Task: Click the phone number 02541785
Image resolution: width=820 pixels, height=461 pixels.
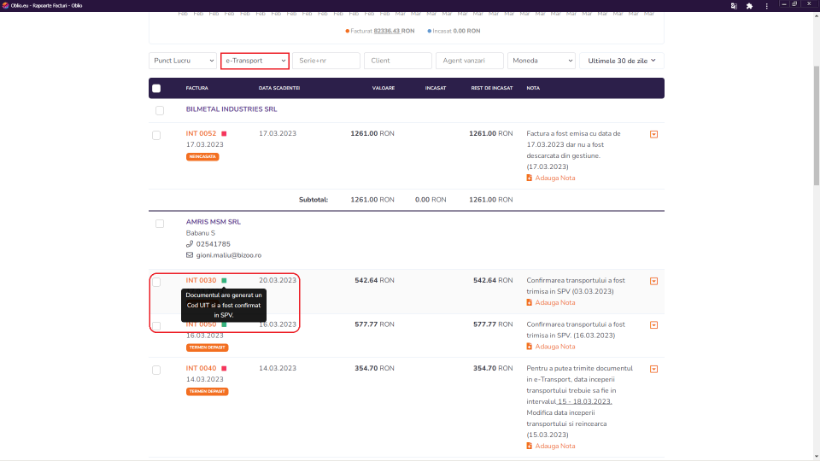Action: 213,244
